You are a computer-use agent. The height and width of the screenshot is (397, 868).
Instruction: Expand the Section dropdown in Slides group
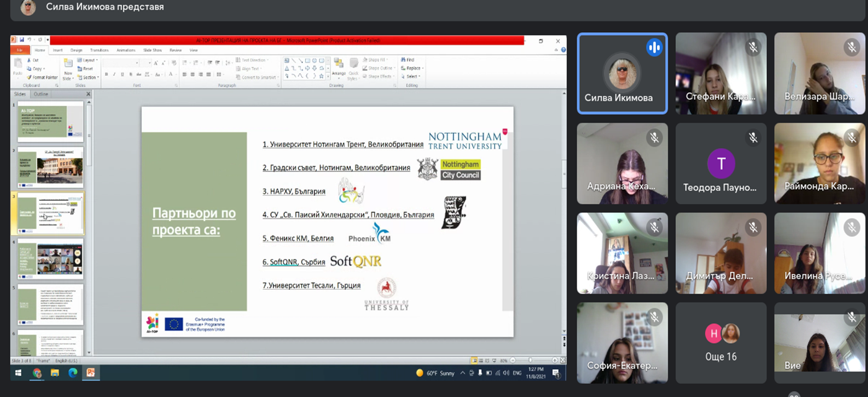coord(89,77)
